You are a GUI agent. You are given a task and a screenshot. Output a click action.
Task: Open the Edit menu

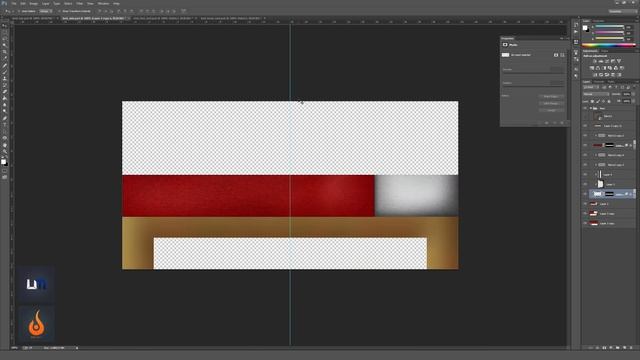click(x=22, y=3)
